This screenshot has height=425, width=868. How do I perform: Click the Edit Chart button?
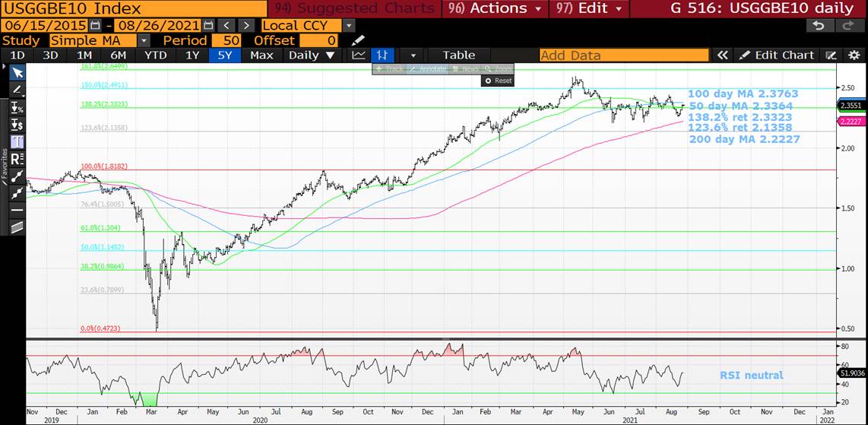pyautogui.click(x=778, y=55)
